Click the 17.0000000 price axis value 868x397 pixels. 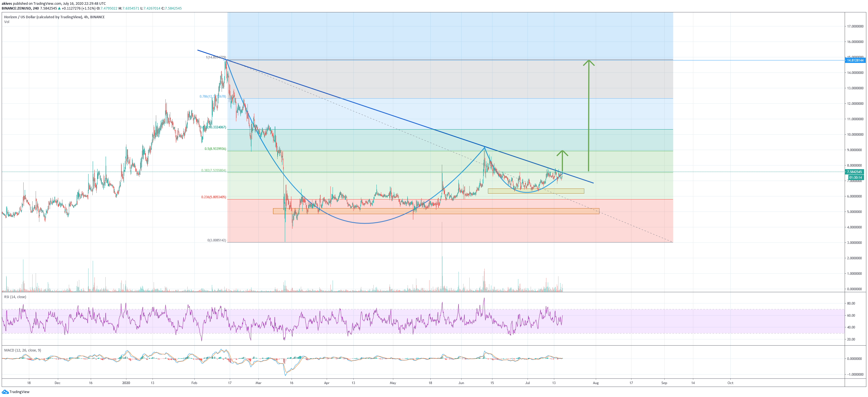855,26
